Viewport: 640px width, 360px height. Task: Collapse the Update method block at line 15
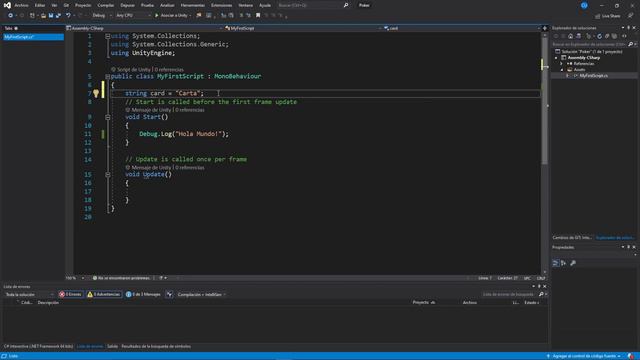(x=108, y=175)
